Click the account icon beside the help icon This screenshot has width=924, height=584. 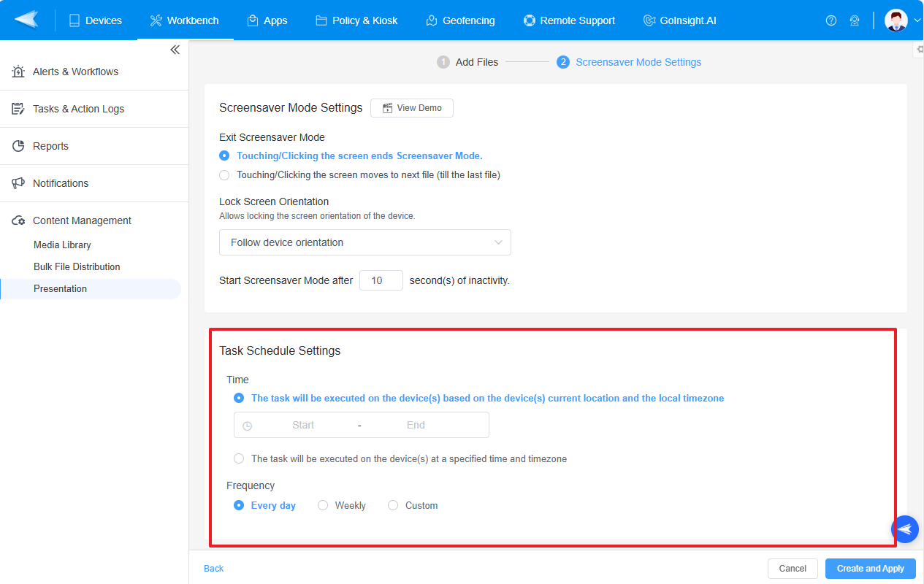pyautogui.click(x=855, y=20)
